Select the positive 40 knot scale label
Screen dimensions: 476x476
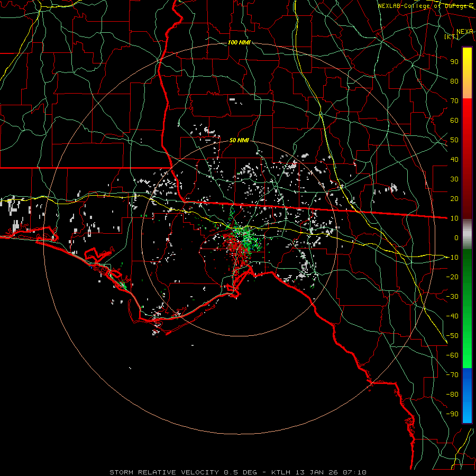(x=454, y=159)
